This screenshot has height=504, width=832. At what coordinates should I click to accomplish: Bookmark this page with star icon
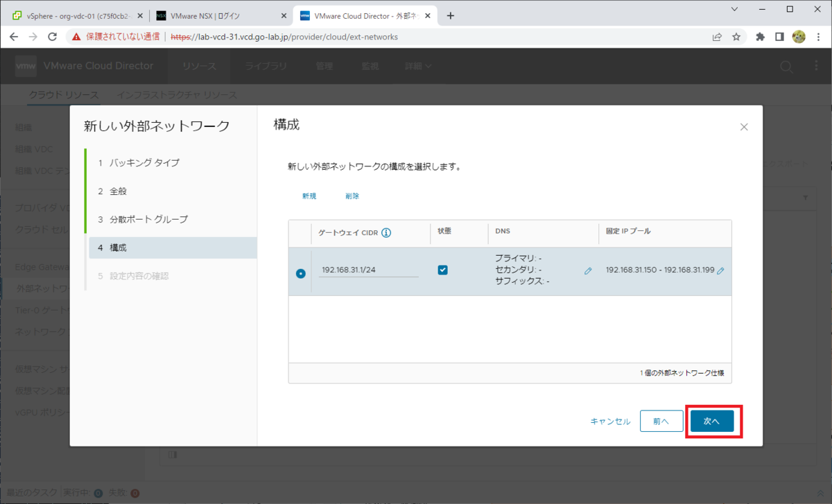pyautogui.click(x=736, y=37)
